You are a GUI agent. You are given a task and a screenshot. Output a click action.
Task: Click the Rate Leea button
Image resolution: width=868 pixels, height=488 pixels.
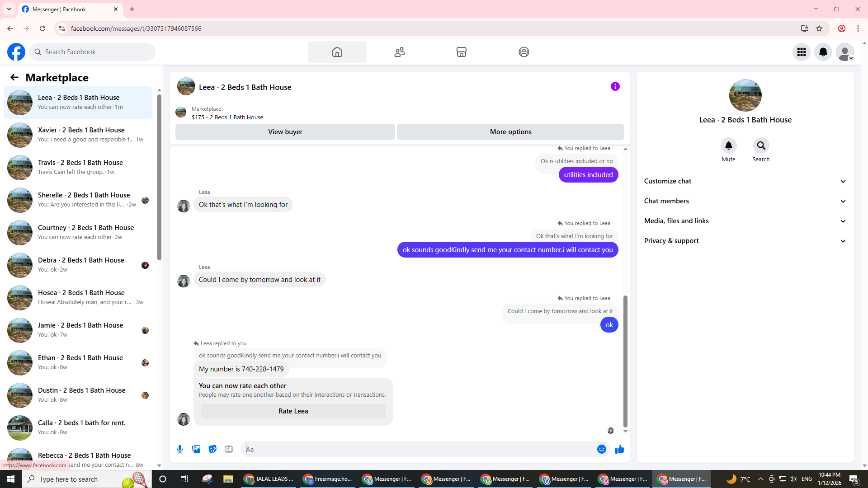pos(293,411)
